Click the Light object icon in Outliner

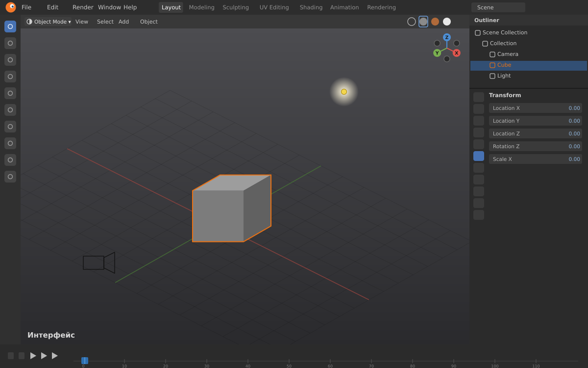492,76
